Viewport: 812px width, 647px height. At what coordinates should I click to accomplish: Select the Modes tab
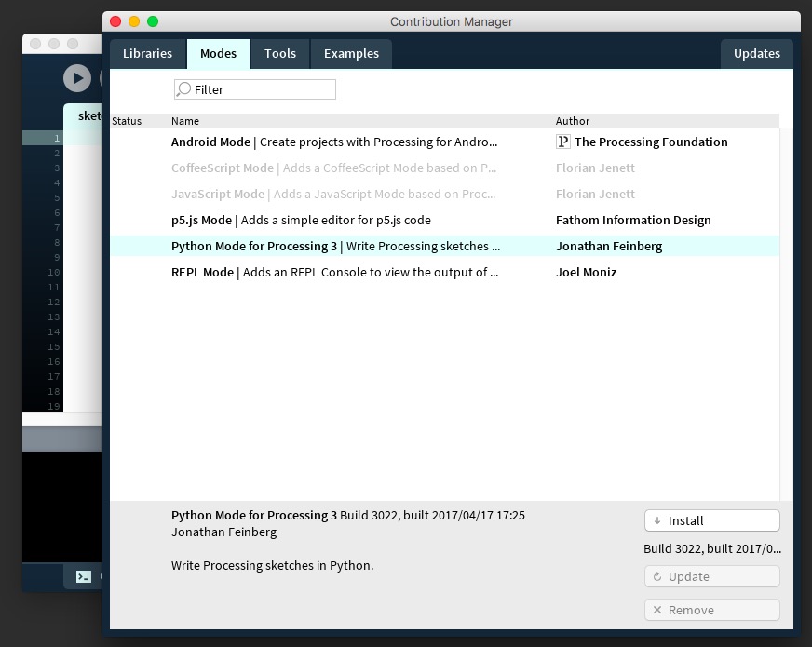[218, 54]
